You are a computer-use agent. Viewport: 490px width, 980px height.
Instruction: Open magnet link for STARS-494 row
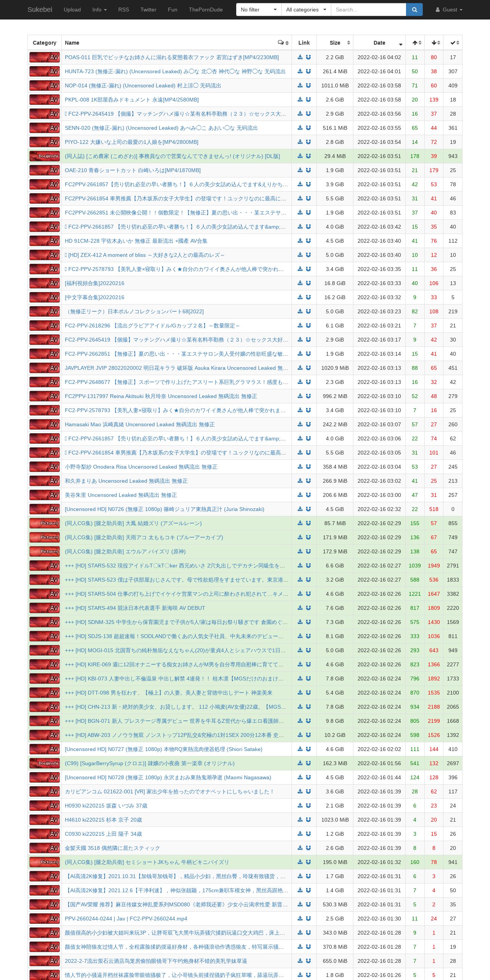[x=308, y=608]
